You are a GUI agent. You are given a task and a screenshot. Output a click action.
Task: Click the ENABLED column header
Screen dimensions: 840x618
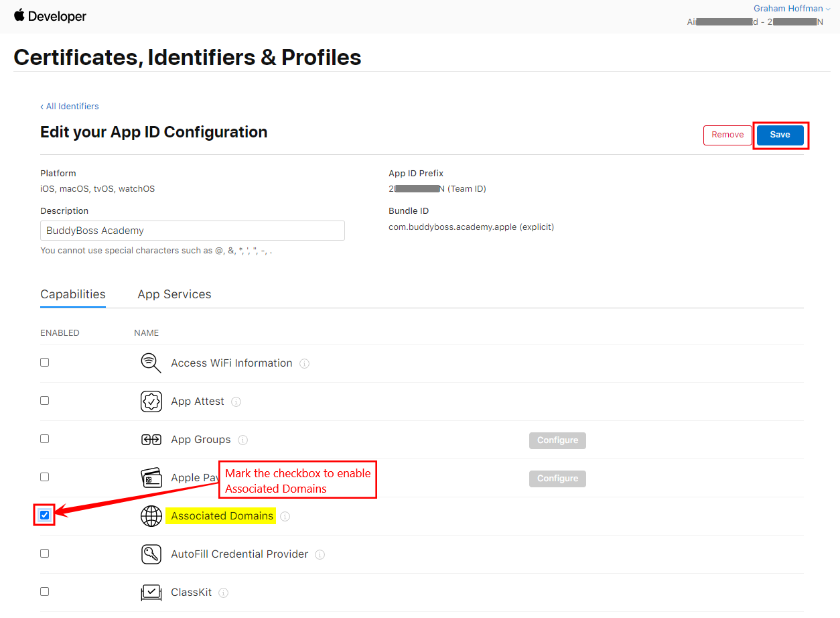click(60, 332)
